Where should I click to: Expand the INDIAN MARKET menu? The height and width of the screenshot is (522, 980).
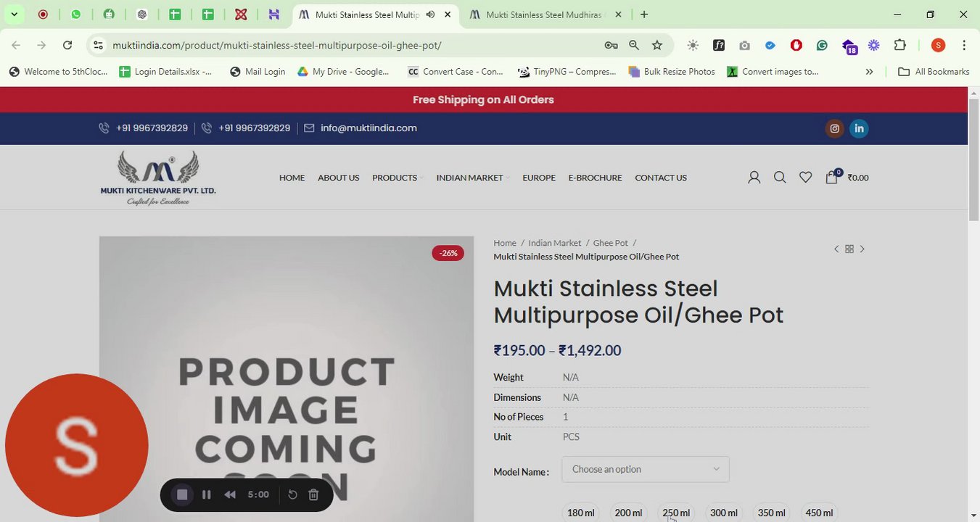[473, 178]
